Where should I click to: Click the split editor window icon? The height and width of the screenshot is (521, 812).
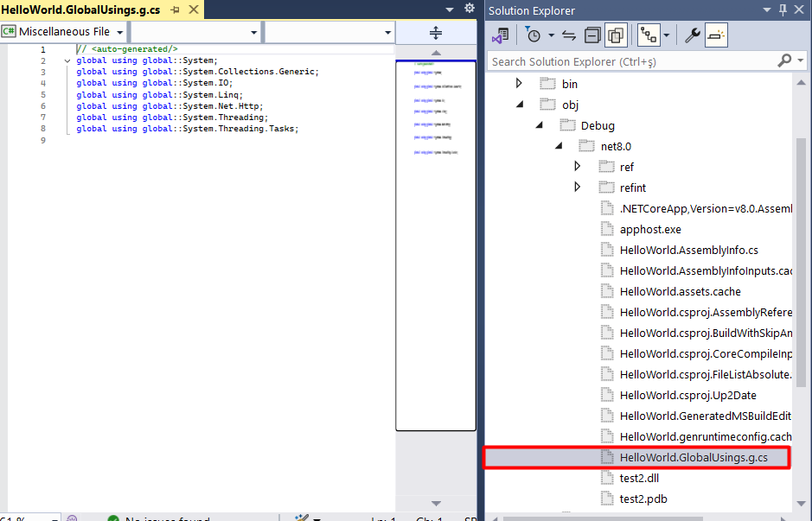[x=436, y=33]
